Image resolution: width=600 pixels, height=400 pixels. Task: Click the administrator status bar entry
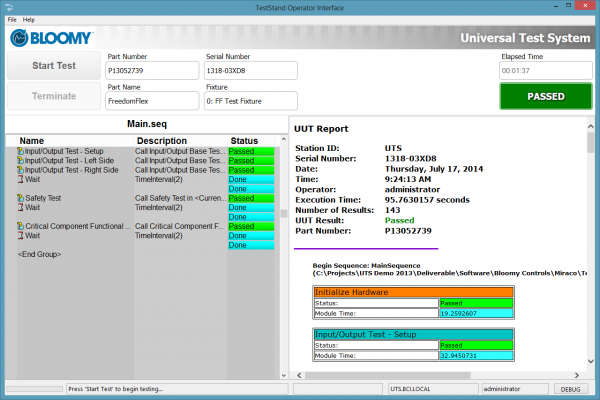coord(515,389)
